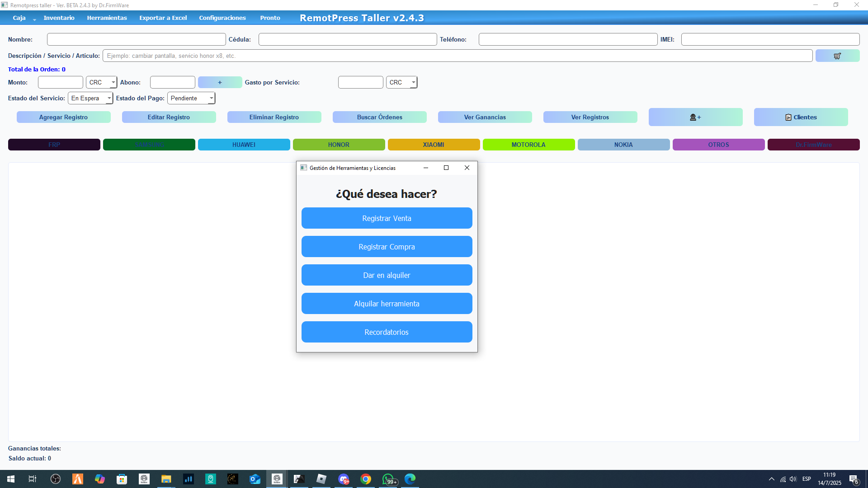
Task: Select the purple OTROS brand bar
Action: tap(718, 145)
